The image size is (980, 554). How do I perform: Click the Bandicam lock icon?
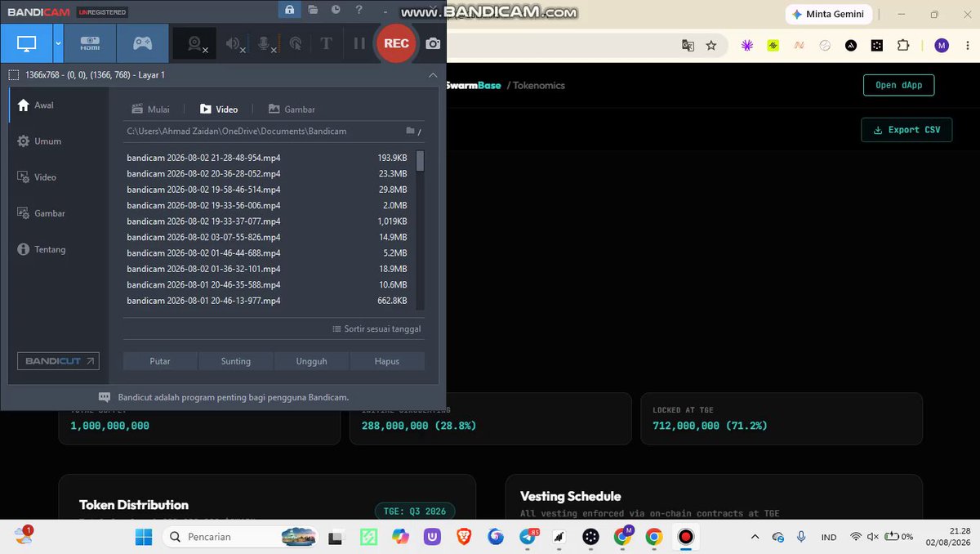click(x=289, y=10)
